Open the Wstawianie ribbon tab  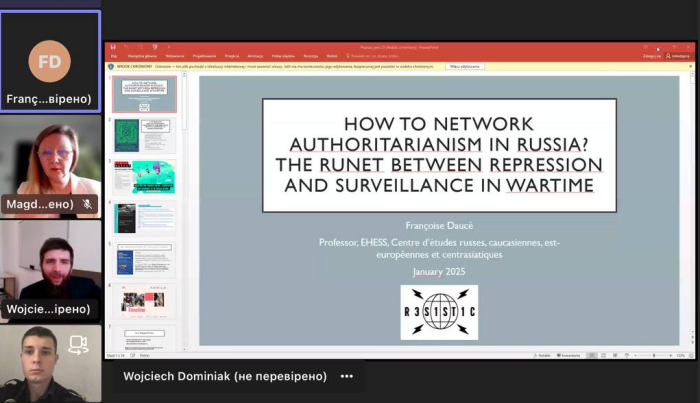click(x=176, y=56)
